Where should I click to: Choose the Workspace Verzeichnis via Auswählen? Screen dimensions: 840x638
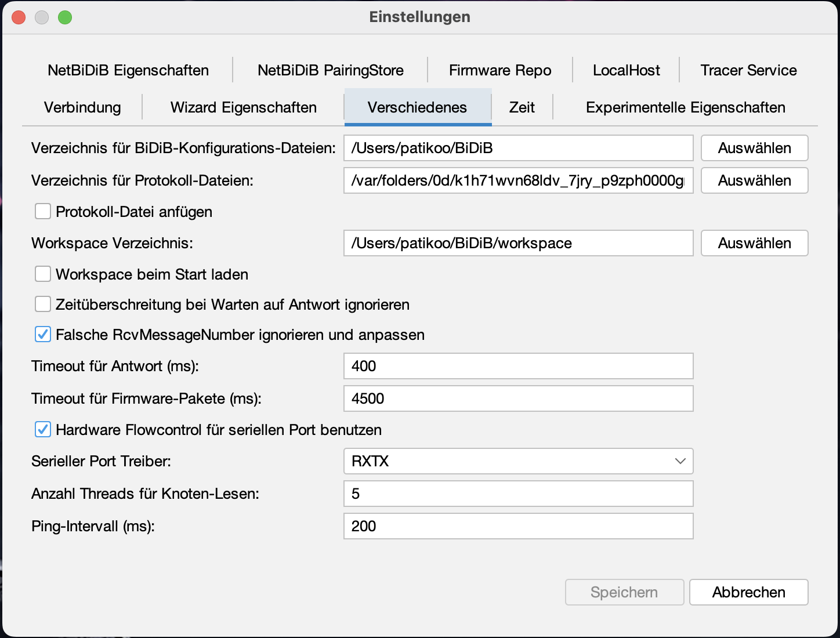754,243
